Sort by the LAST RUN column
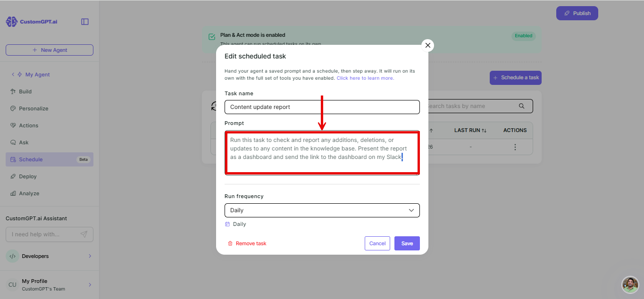 tap(470, 130)
